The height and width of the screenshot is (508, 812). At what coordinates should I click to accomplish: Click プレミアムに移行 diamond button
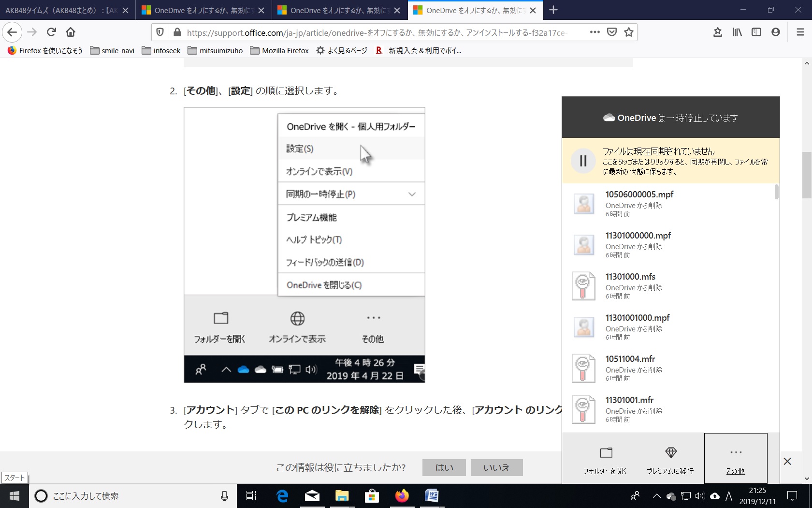(670, 460)
